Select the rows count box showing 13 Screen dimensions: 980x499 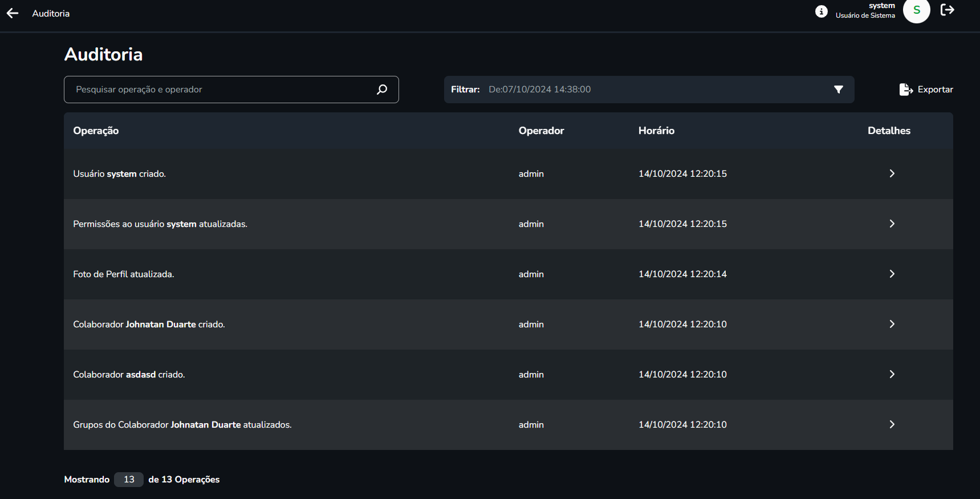pyautogui.click(x=129, y=480)
